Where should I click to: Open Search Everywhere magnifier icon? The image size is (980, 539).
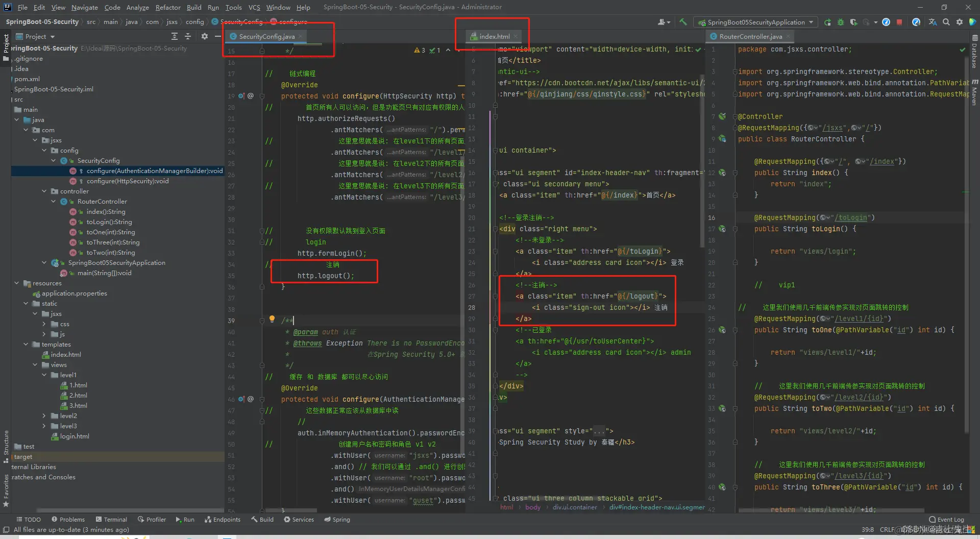coord(946,22)
